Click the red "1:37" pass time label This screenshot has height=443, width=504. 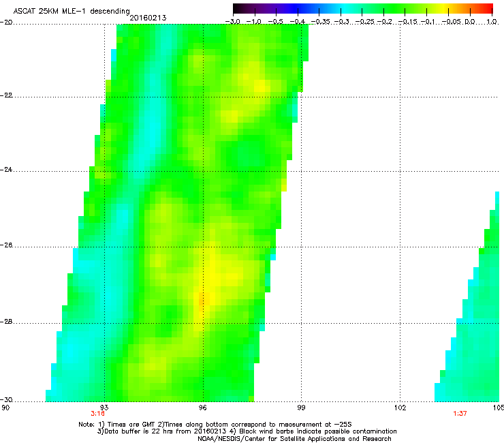[x=460, y=414]
